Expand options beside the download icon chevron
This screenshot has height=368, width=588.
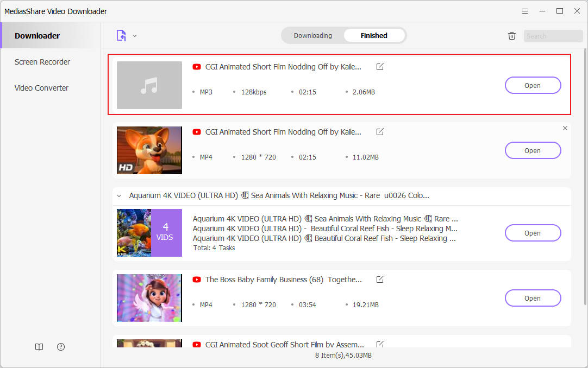click(134, 35)
